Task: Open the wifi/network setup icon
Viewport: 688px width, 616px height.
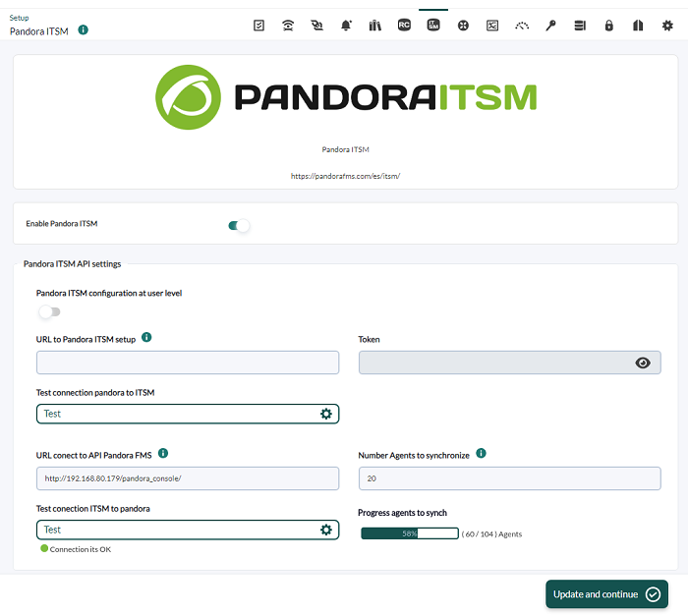Action: (288, 26)
